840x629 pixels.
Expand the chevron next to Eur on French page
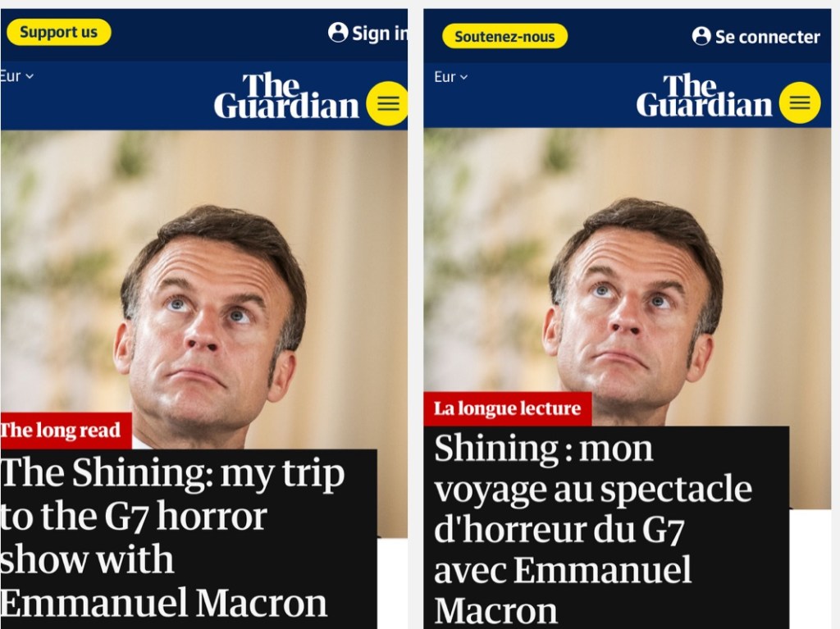463,77
